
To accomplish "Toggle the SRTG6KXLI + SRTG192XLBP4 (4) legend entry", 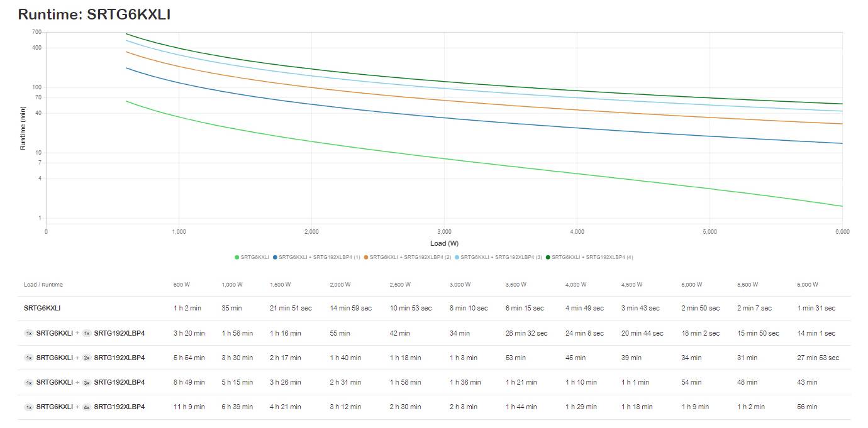I will tap(589, 257).
